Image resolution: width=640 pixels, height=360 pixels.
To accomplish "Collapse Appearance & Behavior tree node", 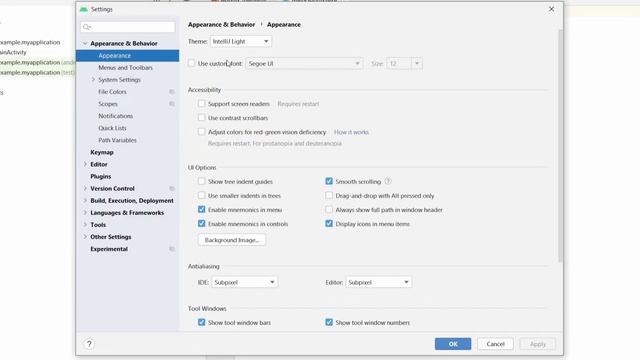I will point(85,43).
